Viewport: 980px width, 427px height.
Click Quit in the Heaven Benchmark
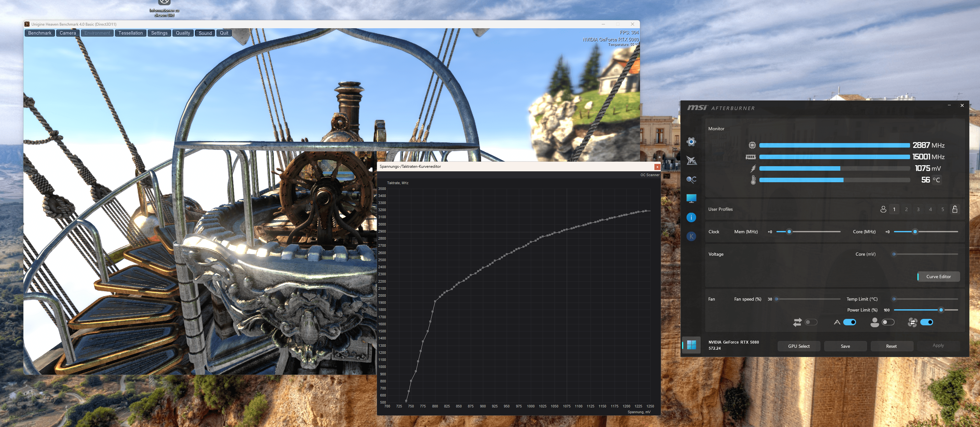pos(224,33)
